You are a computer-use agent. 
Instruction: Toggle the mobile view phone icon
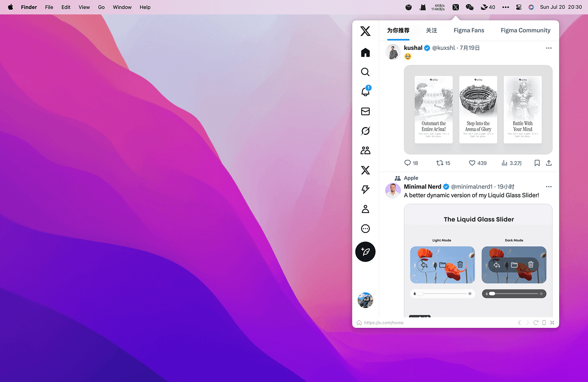coord(544,322)
